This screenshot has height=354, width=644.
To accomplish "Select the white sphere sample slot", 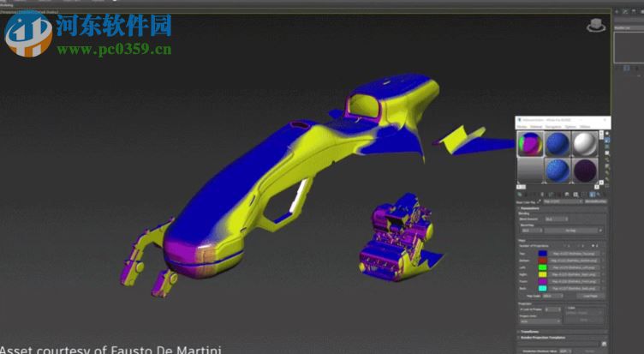I will (585, 143).
